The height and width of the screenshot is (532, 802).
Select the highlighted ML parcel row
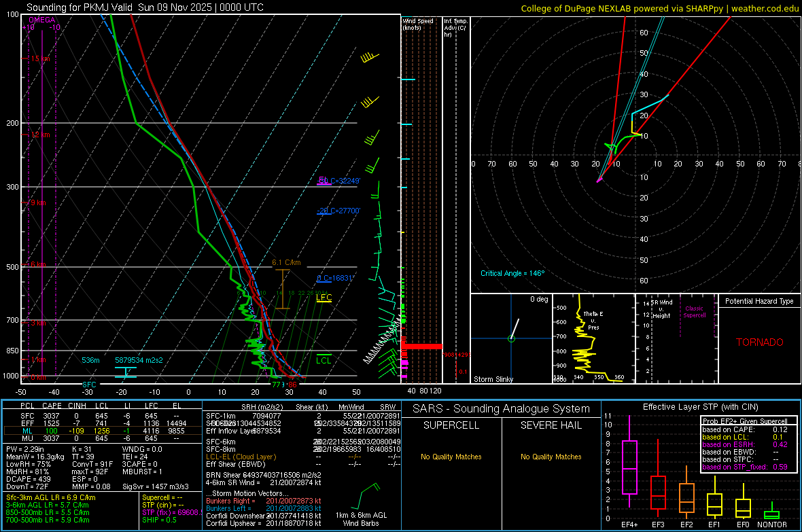[101, 431]
